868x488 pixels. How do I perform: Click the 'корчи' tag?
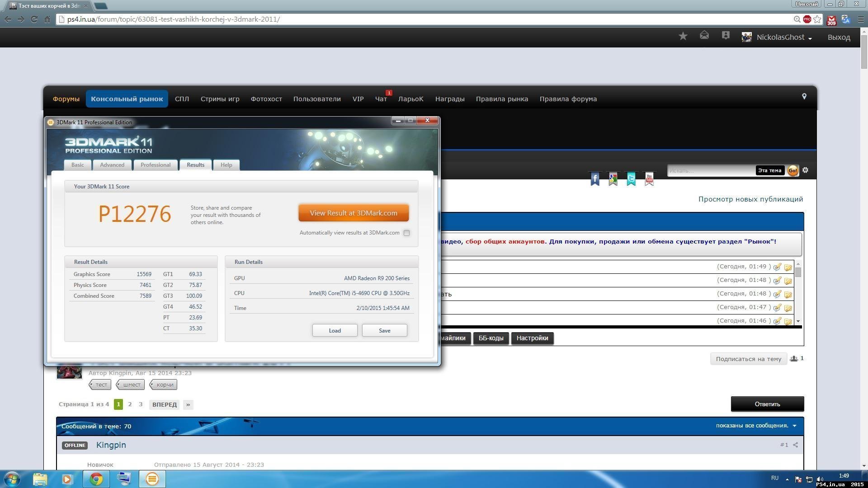pos(164,385)
